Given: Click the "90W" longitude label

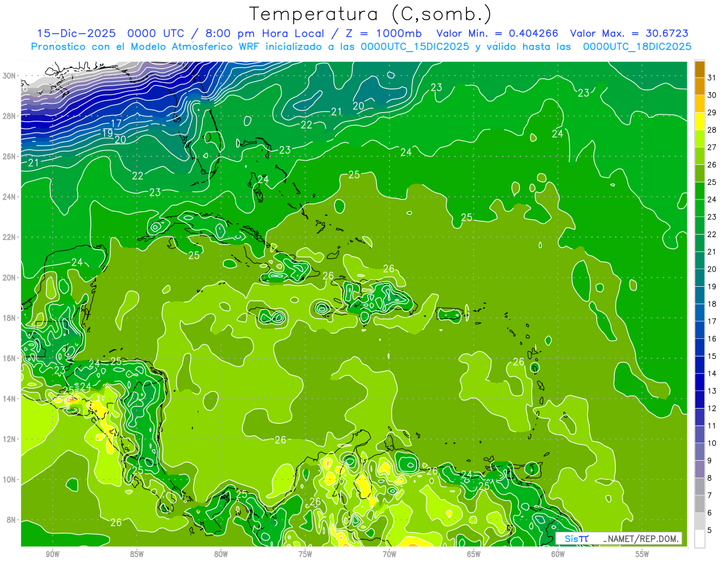Looking at the screenshot, I should (52, 554).
